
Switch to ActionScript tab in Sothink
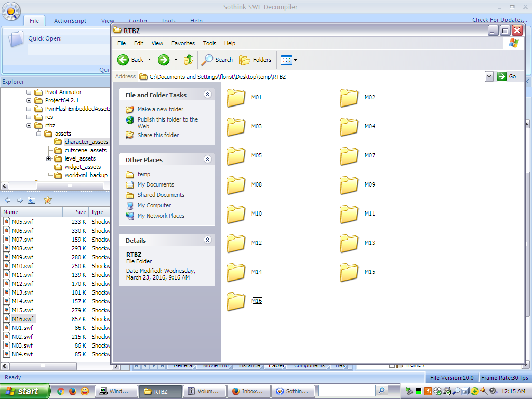click(x=70, y=21)
